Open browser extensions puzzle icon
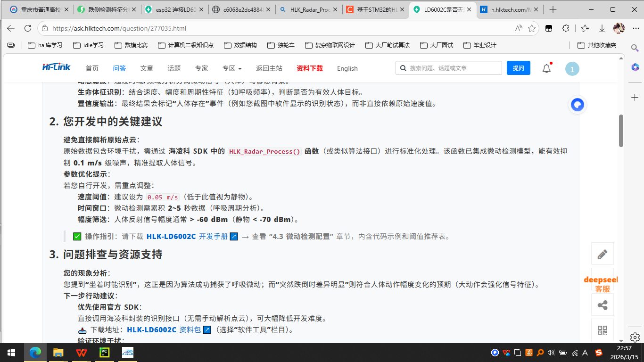 click(566, 28)
